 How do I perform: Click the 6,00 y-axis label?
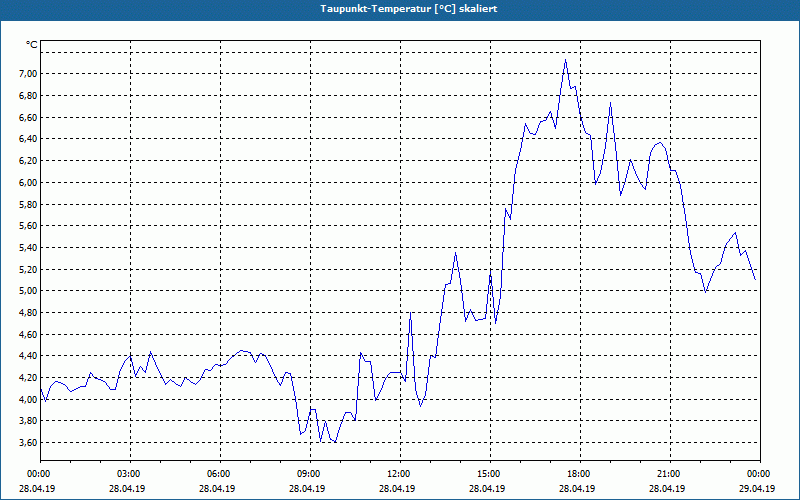(x=29, y=183)
